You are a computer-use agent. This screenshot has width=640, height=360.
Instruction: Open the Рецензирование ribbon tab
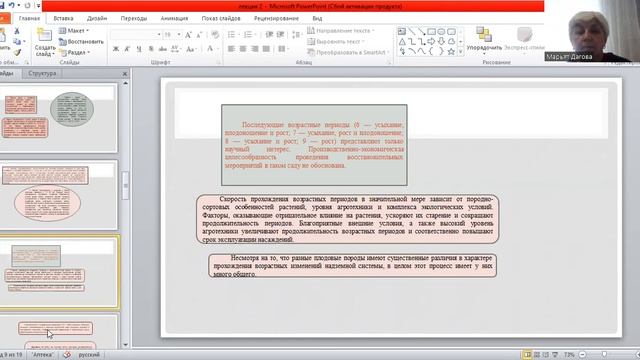click(276, 18)
